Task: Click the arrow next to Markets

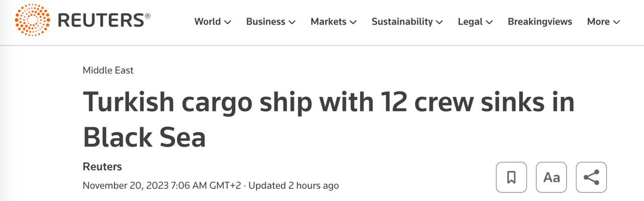Action: click(x=353, y=22)
